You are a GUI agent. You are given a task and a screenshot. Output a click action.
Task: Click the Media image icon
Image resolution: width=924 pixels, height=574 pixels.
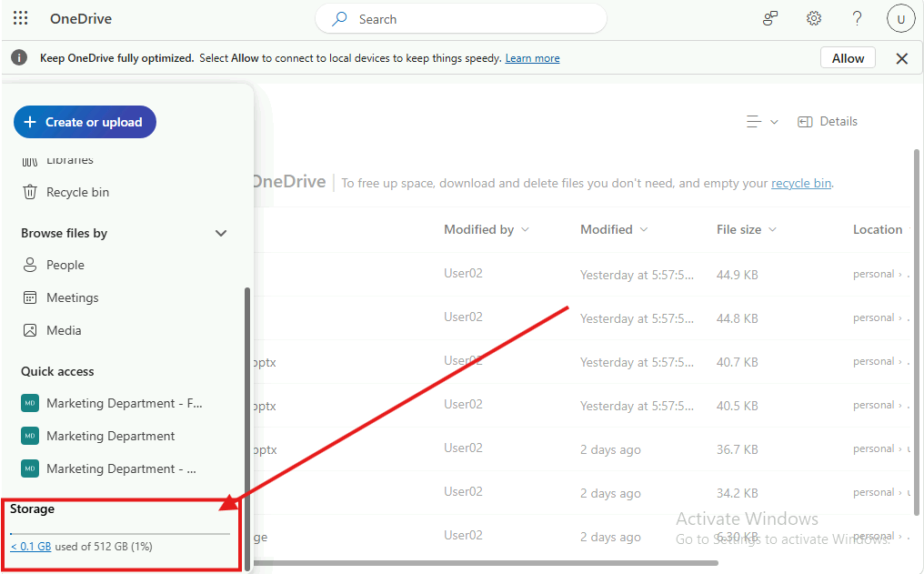30,330
